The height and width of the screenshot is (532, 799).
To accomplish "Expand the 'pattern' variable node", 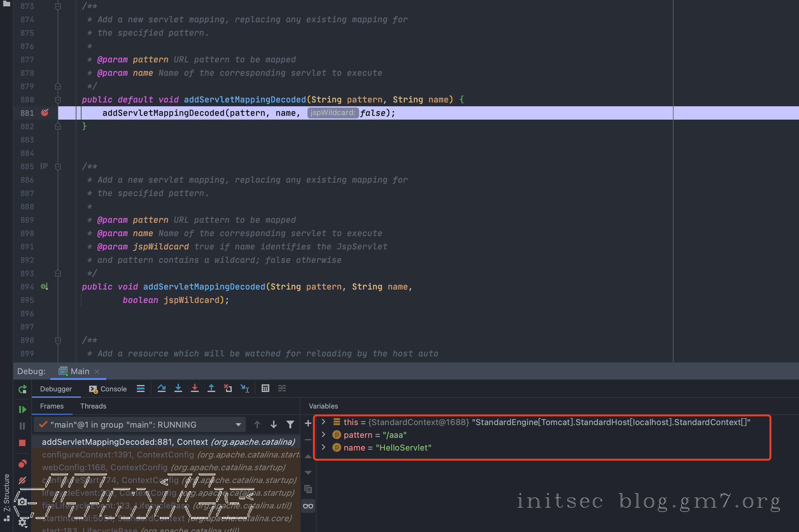I will pos(323,435).
